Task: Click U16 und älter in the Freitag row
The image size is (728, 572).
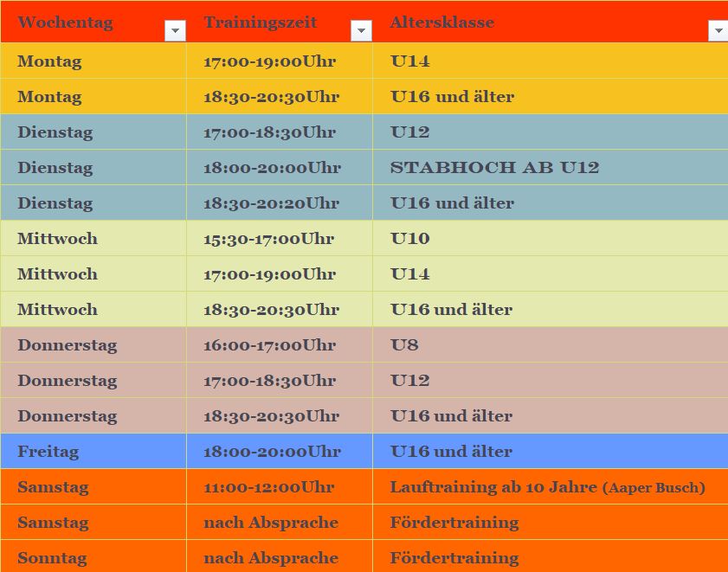Action: [x=451, y=452]
